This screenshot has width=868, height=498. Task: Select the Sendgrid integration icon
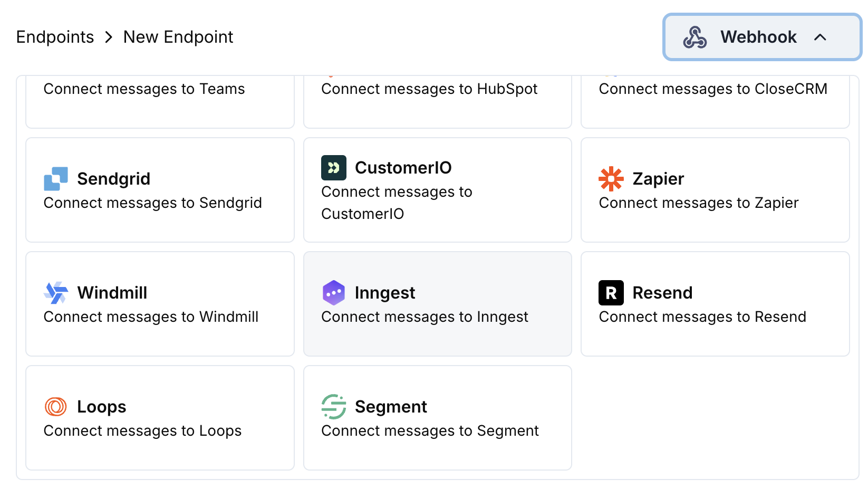pyautogui.click(x=55, y=179)
